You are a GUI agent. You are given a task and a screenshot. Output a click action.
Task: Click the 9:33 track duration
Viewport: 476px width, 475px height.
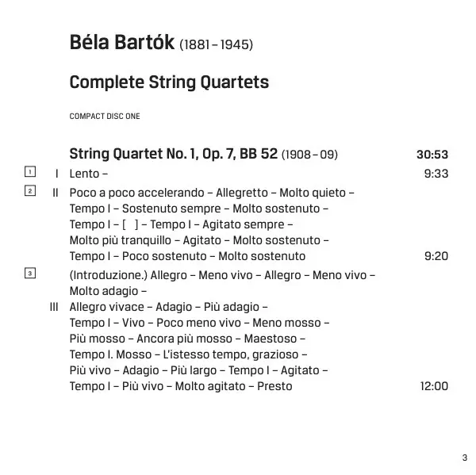(436, 174)
